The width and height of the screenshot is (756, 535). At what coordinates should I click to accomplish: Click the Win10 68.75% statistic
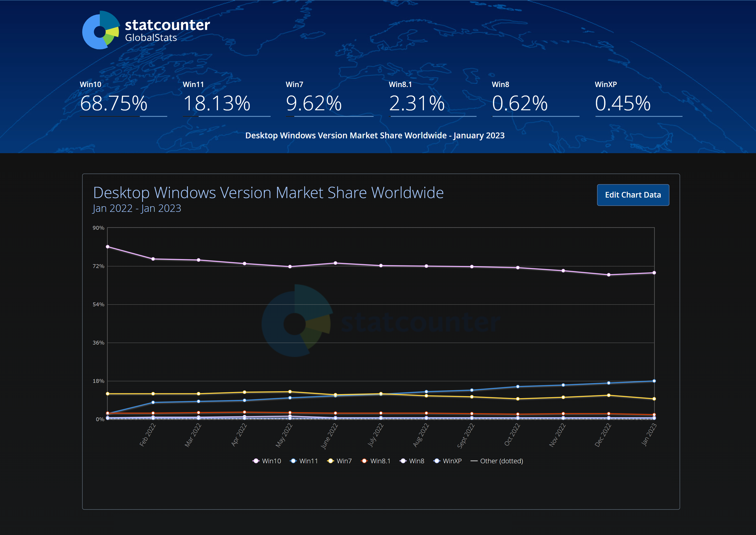(x=114, y=103)
